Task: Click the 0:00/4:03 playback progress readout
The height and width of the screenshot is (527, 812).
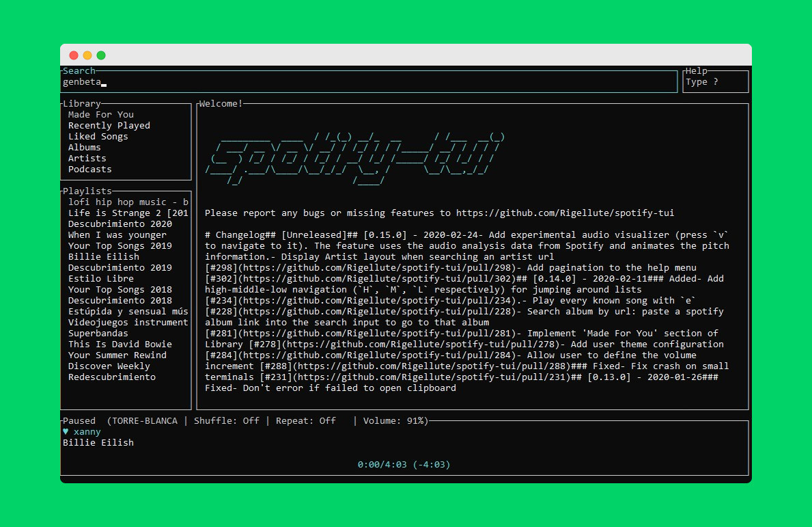Action: tap(404, 464)
